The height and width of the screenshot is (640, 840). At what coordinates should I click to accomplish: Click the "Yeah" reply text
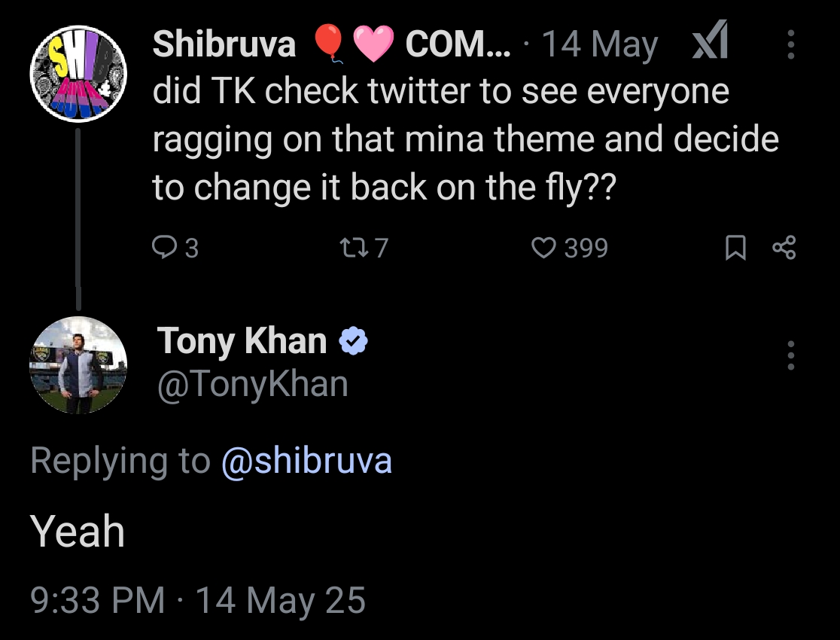pos(78,532)
